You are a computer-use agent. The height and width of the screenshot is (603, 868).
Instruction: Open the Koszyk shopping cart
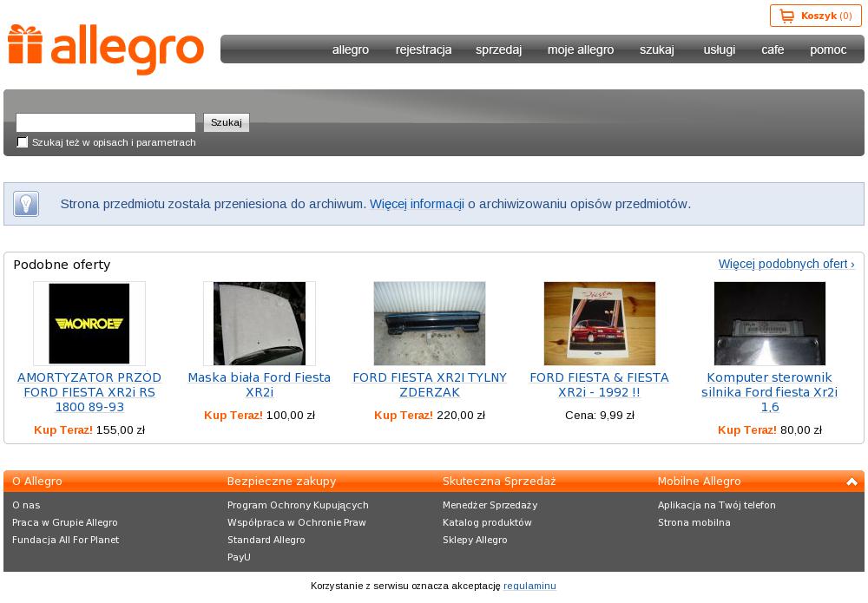click(x=815, y=16)
